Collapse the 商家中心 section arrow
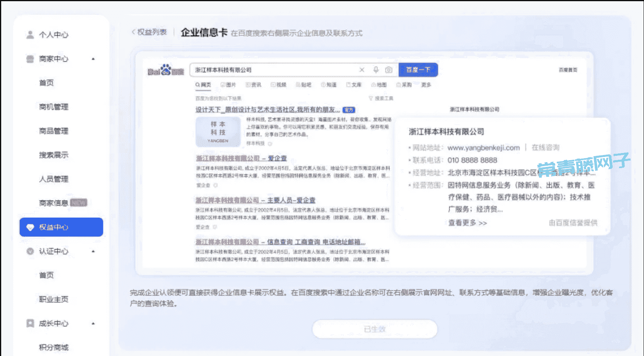The width and height of the screenshot is (644, 356). pos(93,59)
